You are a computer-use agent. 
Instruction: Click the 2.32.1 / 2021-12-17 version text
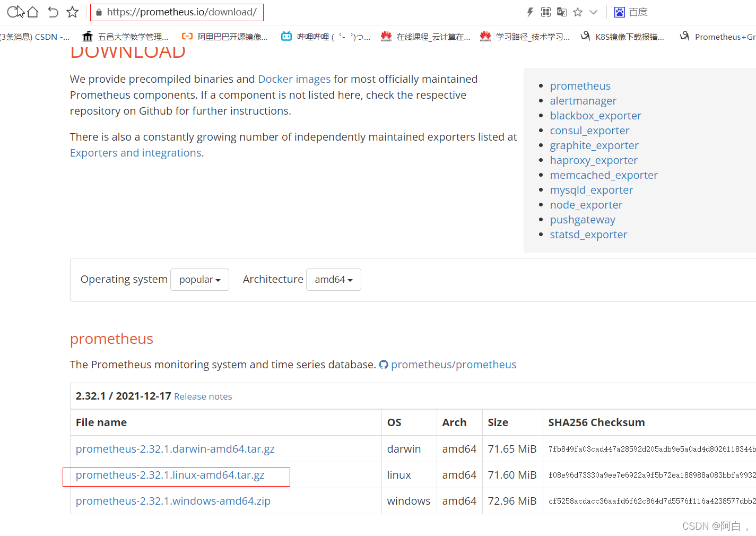(123, 396)
